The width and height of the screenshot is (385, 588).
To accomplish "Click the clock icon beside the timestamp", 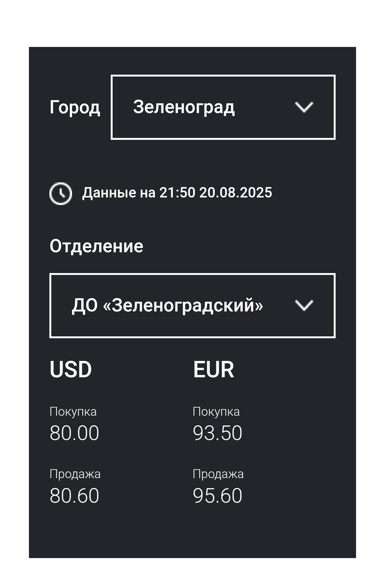I will pyautogui.click(x=61, y=193).
